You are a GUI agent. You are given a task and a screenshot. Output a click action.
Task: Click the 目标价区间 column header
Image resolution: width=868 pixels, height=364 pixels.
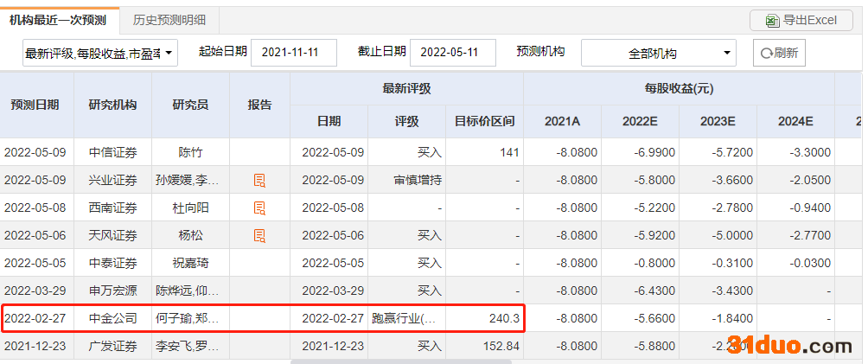(484, 122)
